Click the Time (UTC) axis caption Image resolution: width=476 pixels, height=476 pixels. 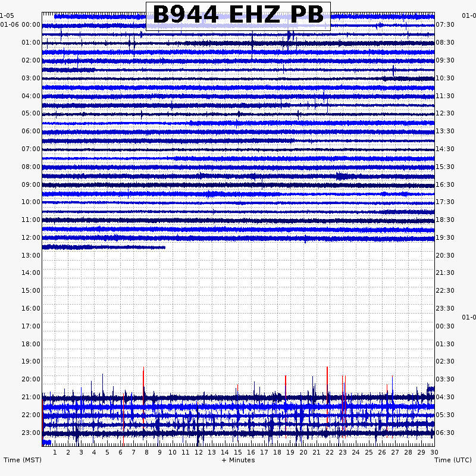tap(453, 460)
